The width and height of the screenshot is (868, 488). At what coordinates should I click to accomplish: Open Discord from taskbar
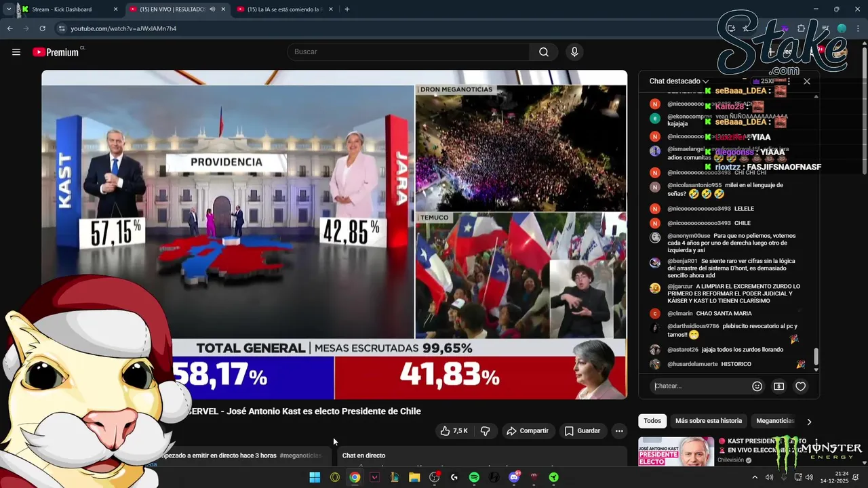coord(514,477)
